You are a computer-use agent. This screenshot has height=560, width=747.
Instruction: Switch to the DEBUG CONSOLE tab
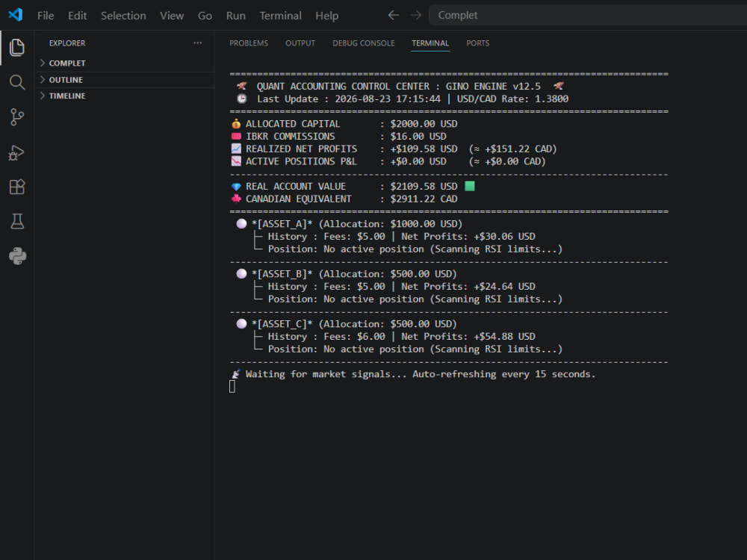(x=364, y=43)
